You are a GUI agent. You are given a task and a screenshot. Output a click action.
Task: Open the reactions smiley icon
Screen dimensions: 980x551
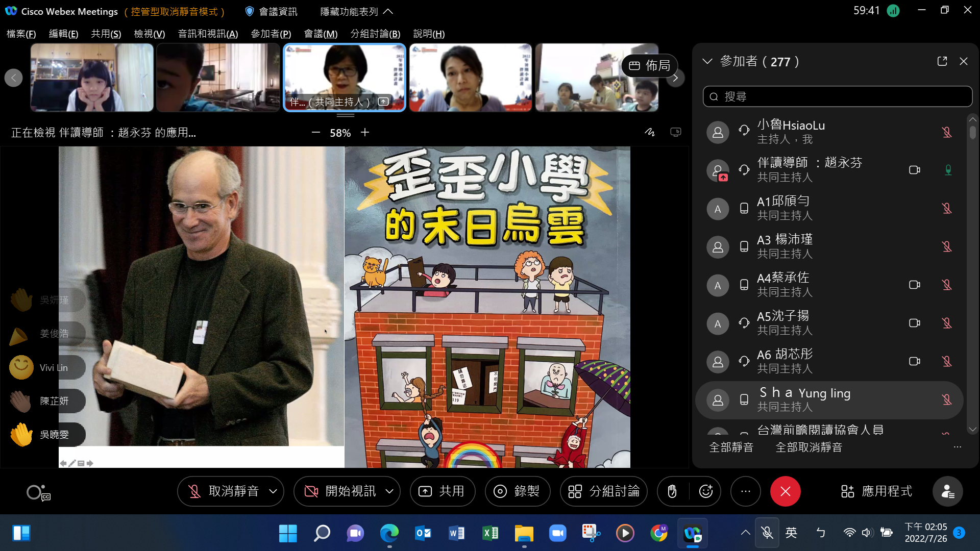pyautogui.click(x=706, y=491)
